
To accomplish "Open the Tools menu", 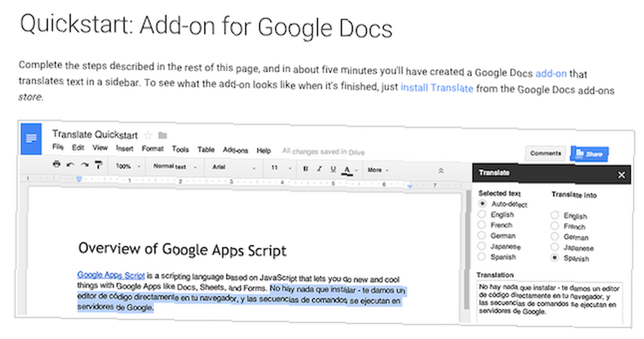I will coord(180,149).
